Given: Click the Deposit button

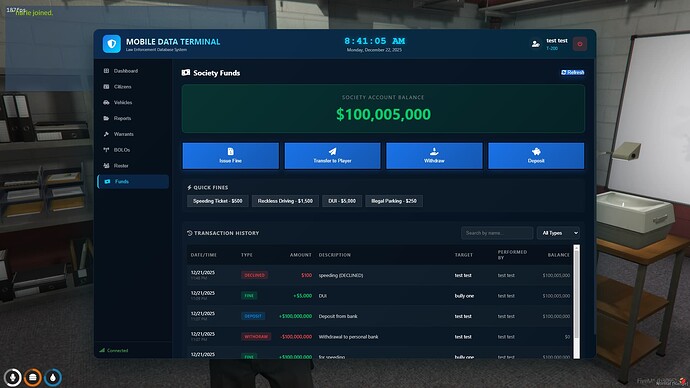Looking at the screenshot, I should (536, 156).
